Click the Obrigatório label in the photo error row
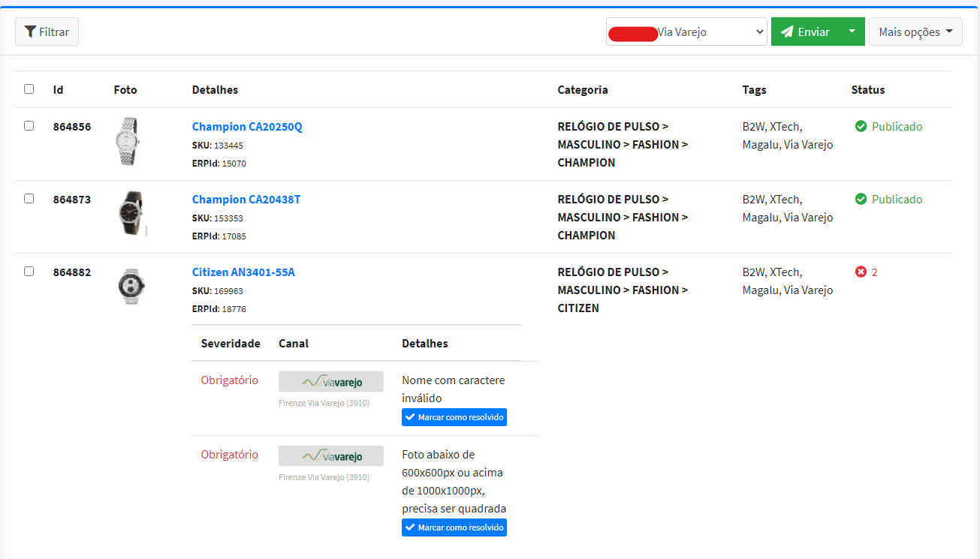This screenshot has width=980, height=559. 229,454
